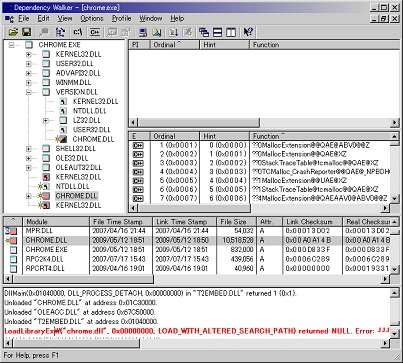Select the selected CHROME.DLL tree item label

pyautogui.click(x=76, y=196)
